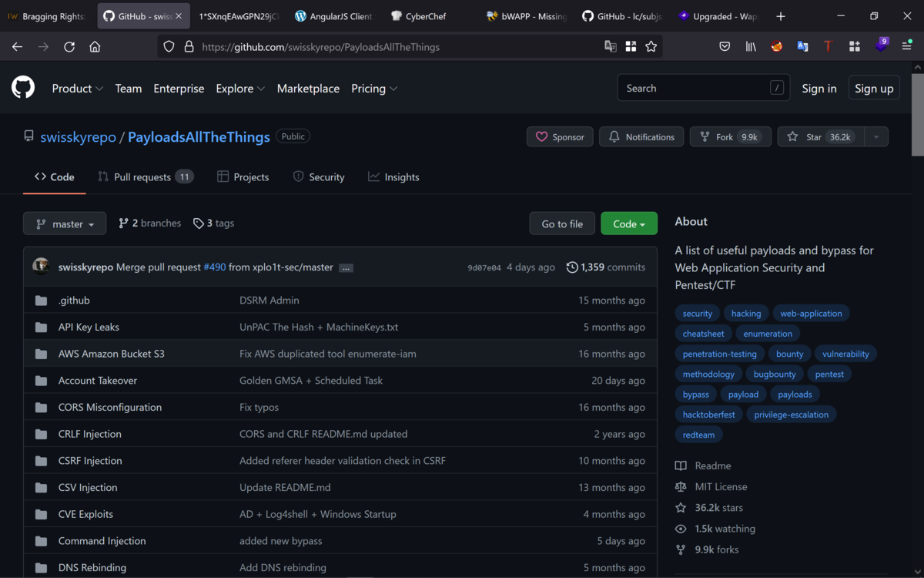This screenshot has width=924, height=578.
Task: Open the Command Injection folder
Action: point(102,541)
